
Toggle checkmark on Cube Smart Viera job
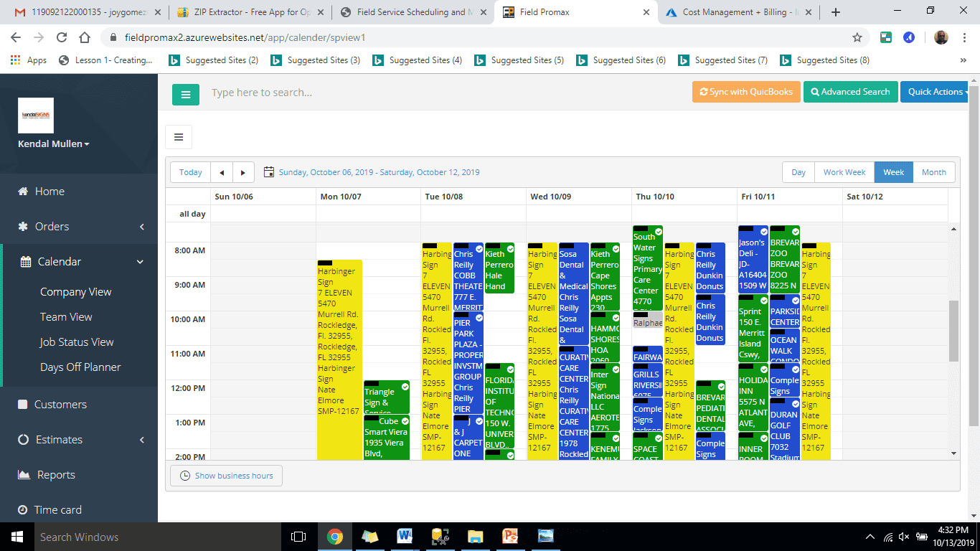405,421
